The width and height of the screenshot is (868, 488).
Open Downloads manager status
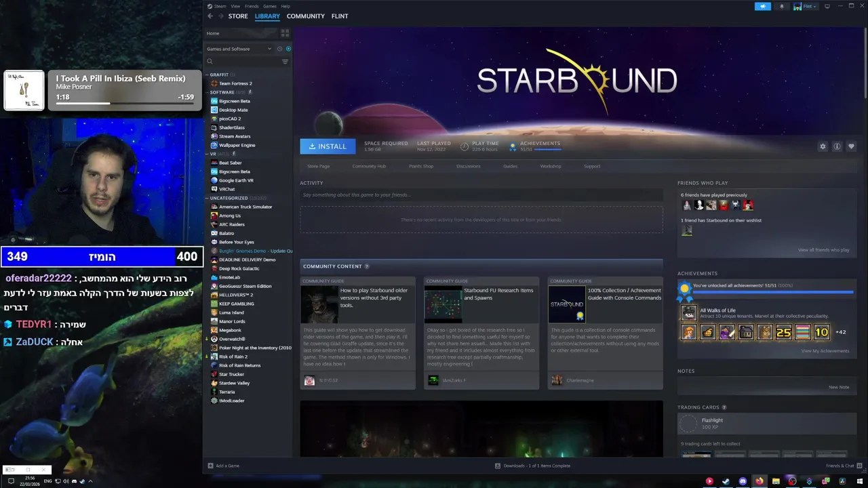(x=532, y=466)
